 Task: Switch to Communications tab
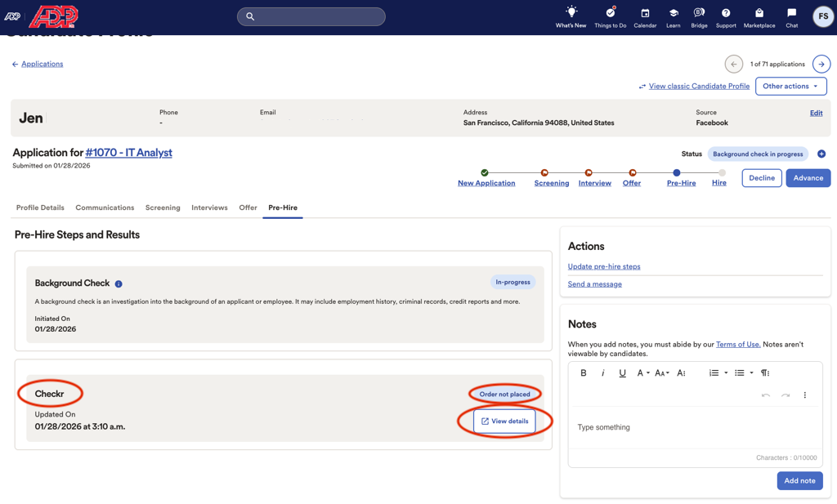[x=105, y=207]
